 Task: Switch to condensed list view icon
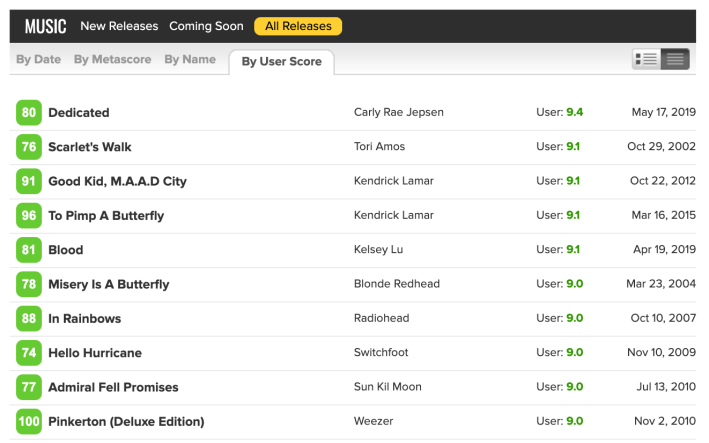[x=675, y=59]
